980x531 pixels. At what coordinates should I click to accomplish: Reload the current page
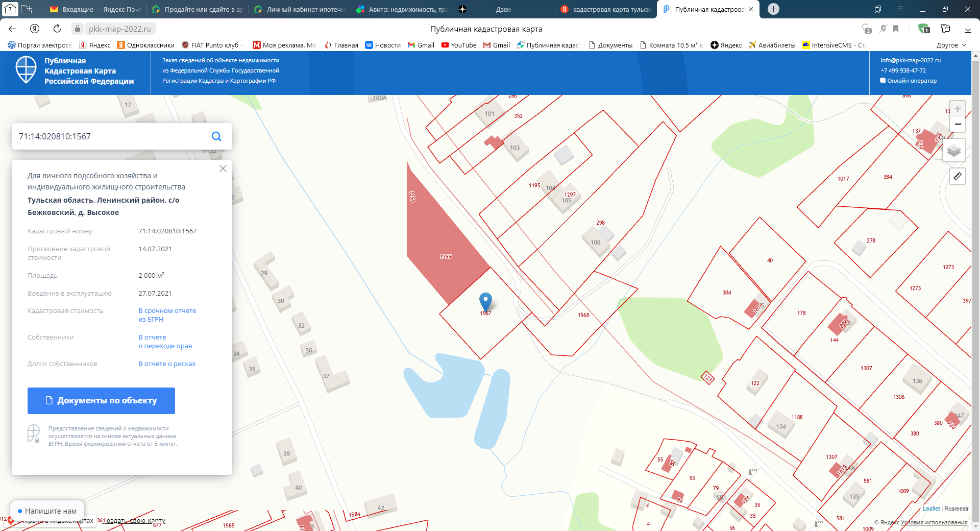57,29
